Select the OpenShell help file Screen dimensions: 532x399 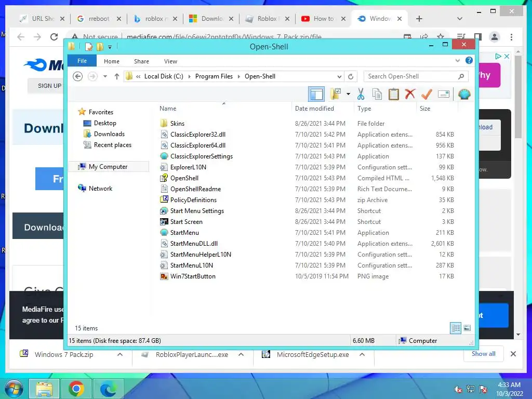point(184,178)
